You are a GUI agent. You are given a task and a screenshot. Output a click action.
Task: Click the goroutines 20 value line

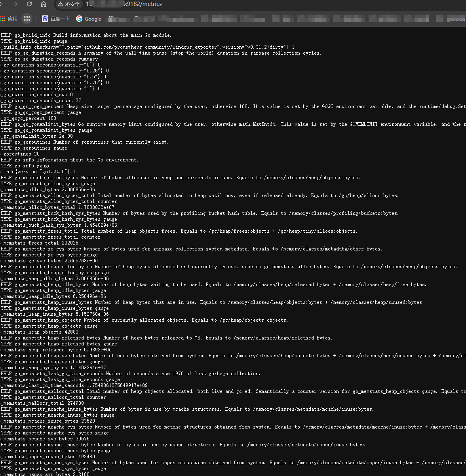[20, 154]
